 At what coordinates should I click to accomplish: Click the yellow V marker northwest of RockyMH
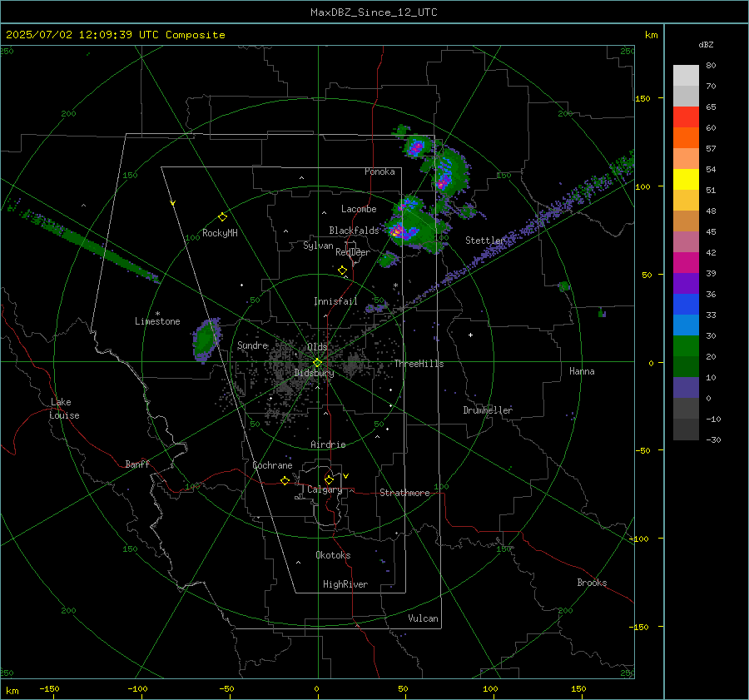tap(172, 203)
